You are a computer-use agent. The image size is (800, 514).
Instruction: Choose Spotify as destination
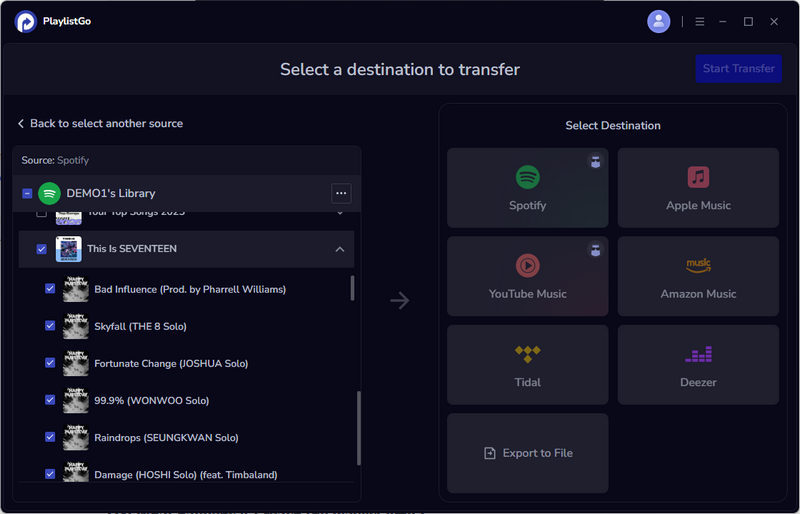click(x=528, y=188)
